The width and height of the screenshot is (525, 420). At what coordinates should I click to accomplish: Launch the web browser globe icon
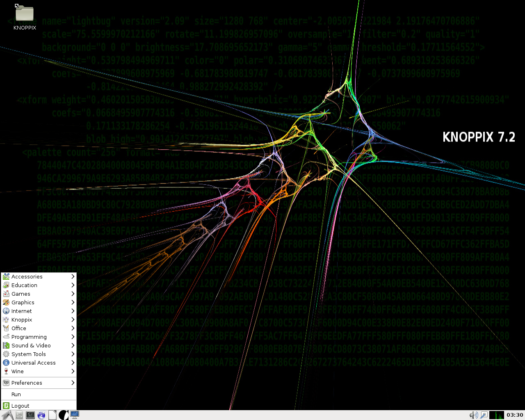41,415
